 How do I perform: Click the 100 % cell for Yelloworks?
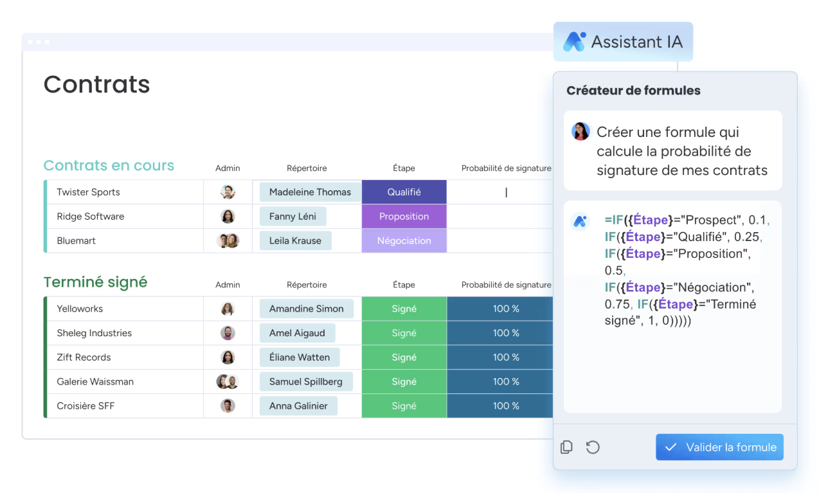[x=500, y=309]
